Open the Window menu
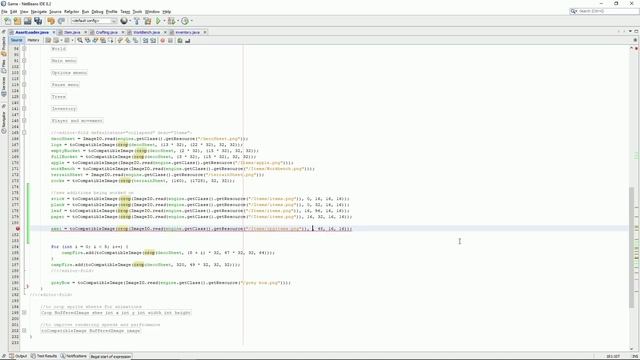 [152, 12]
